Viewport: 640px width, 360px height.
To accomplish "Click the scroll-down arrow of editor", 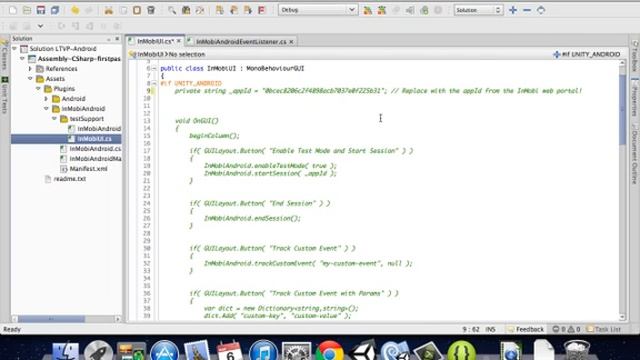I will pos(622,317).
